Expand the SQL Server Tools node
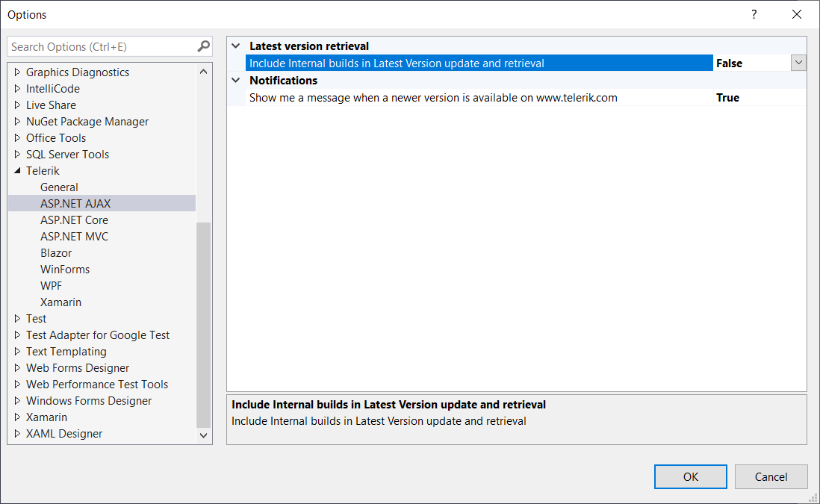 [18, 155]
